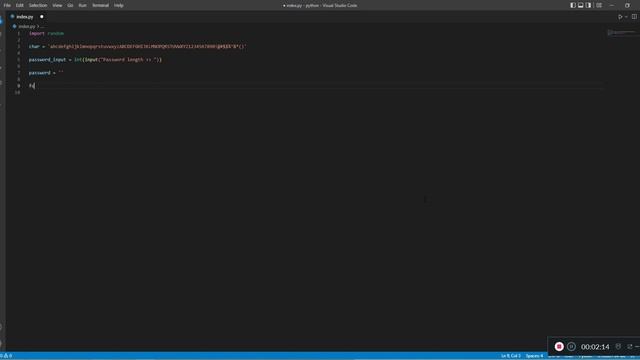The height and width of the screenshot is (360, 640).
Task: Toggle bottom panel layout icon
Action: click(580, 5)
